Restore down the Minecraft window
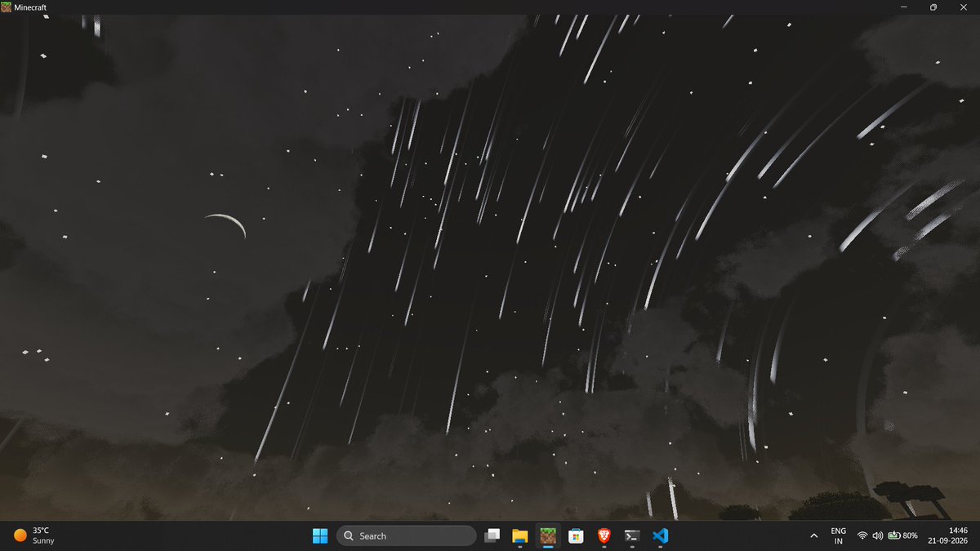The width and height of the screenshot is (980, 551). [x=933, y=7]
